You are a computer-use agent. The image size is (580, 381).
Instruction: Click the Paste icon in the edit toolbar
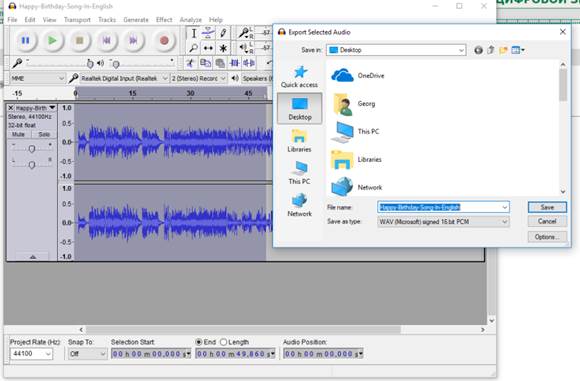[x=220, y=63]
